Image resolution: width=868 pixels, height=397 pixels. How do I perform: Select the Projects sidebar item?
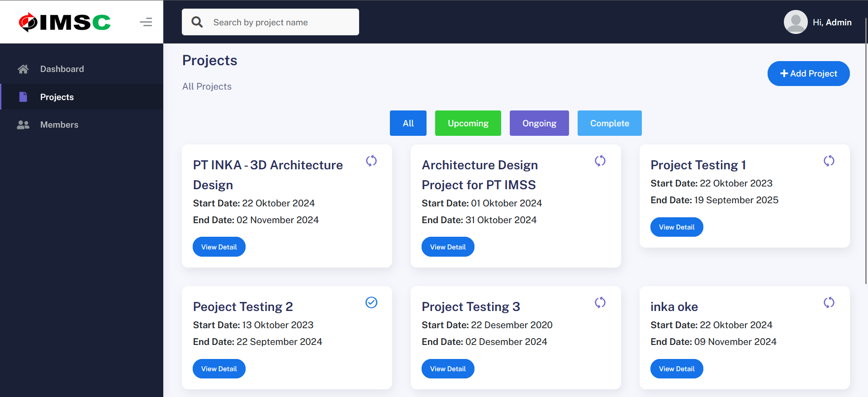tap(57, 97)
